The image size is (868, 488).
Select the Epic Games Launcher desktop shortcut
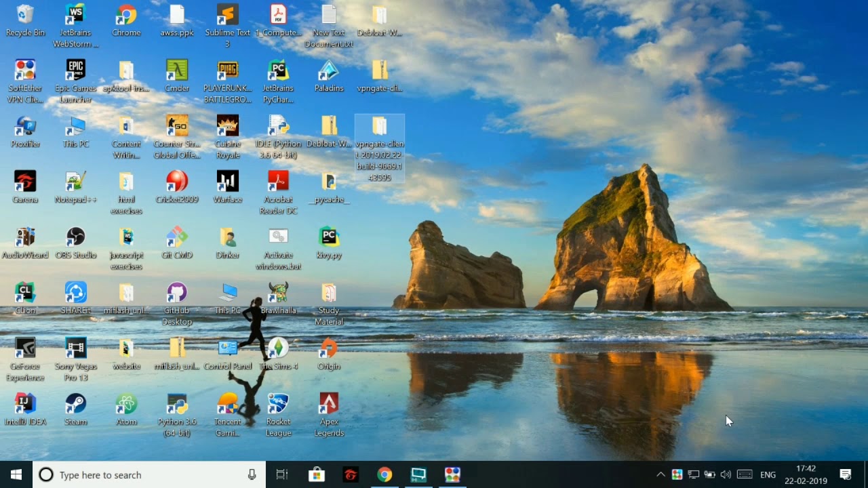click(75, 81)
